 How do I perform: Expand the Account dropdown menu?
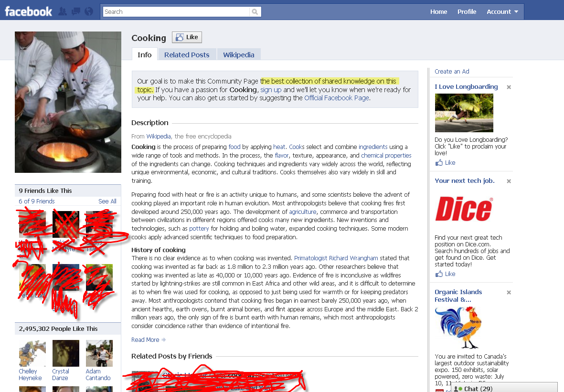point(502,12)
